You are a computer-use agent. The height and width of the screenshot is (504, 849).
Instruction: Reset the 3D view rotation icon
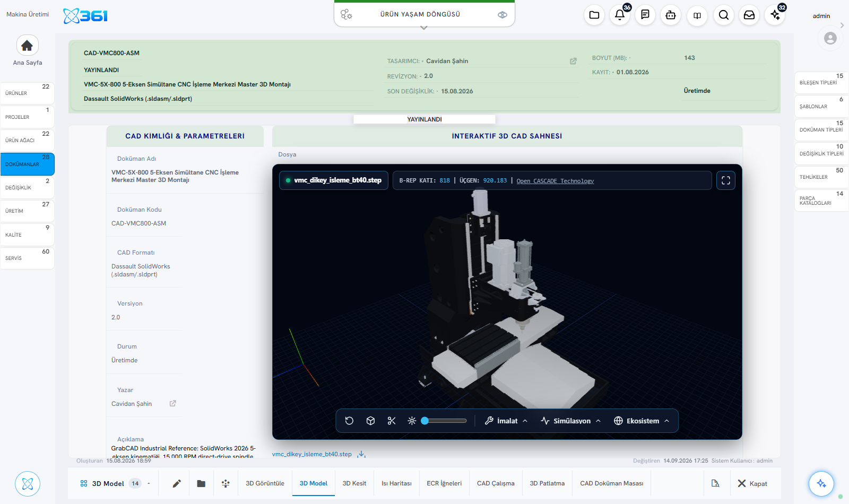(x=349, y=421)
